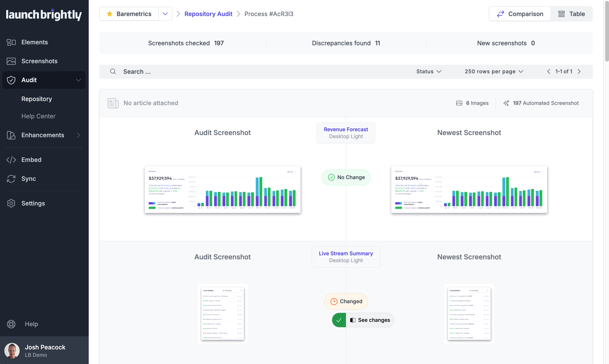Click the article document icon
609x364 pixels.
click(113, 103)
